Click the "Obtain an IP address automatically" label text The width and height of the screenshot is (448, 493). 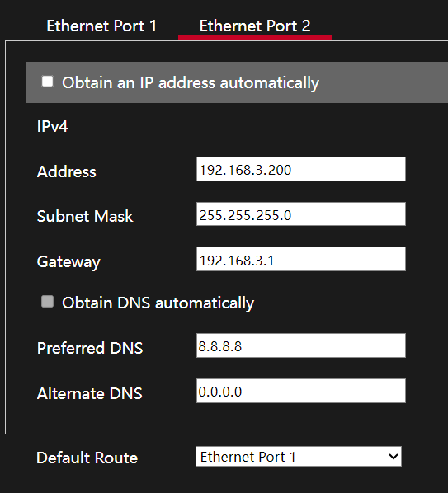pos(191,83)
